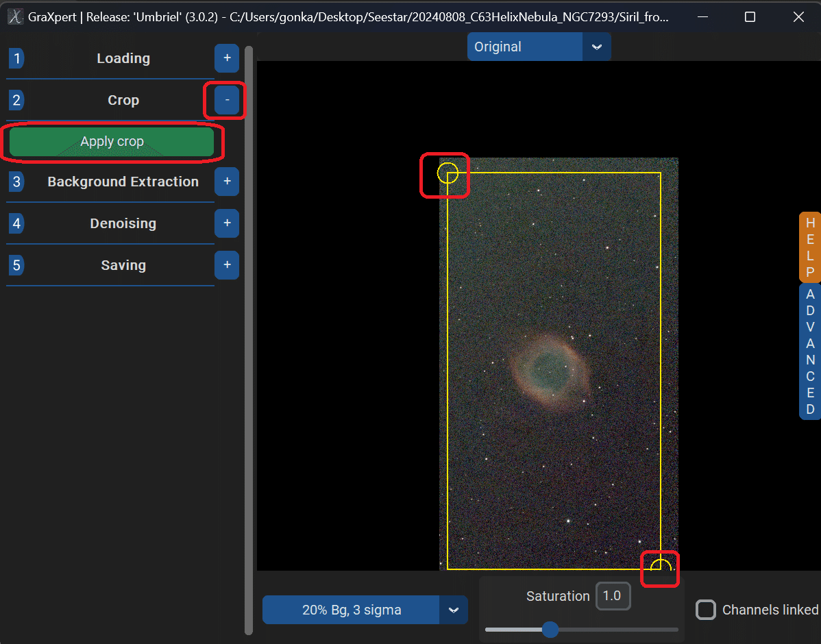This screenshot has height=644, width=821.
Task: Click the step number 1 badge
Action: tap(16, 58)
